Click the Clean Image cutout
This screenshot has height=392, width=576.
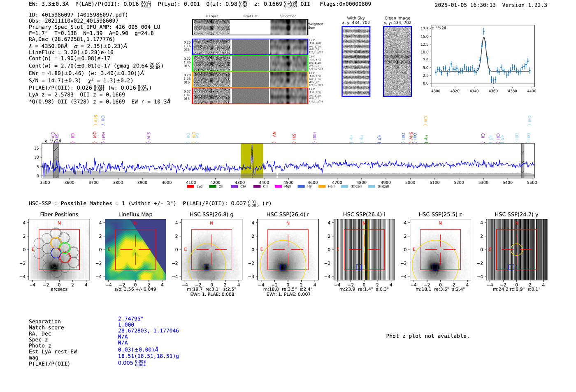(x=397, y=61)
